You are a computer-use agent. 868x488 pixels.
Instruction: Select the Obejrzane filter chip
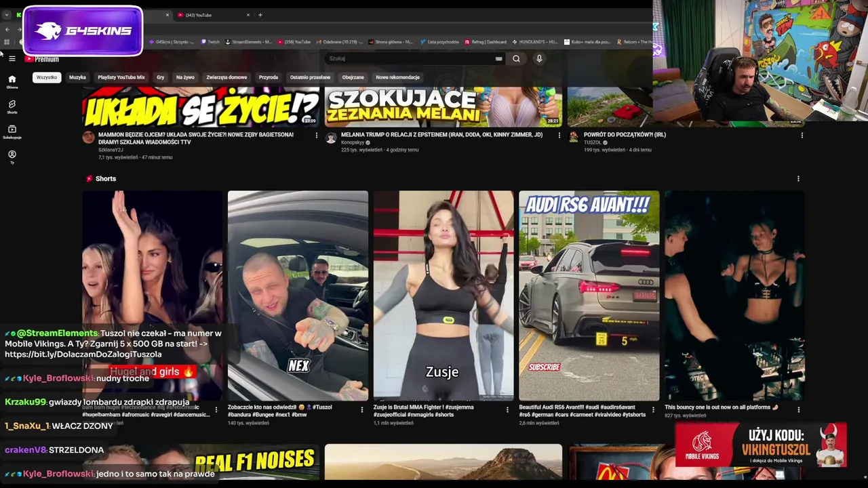coord(353,77)
